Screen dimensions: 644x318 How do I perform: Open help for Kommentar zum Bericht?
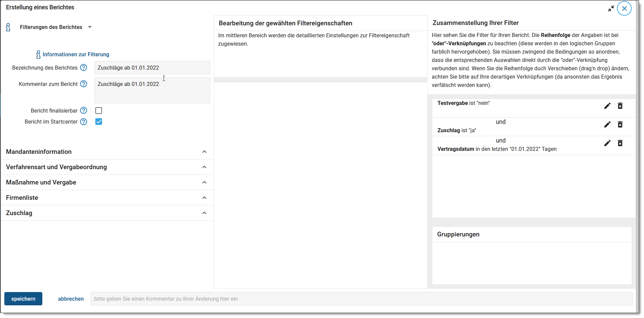(x=84, y=84)
